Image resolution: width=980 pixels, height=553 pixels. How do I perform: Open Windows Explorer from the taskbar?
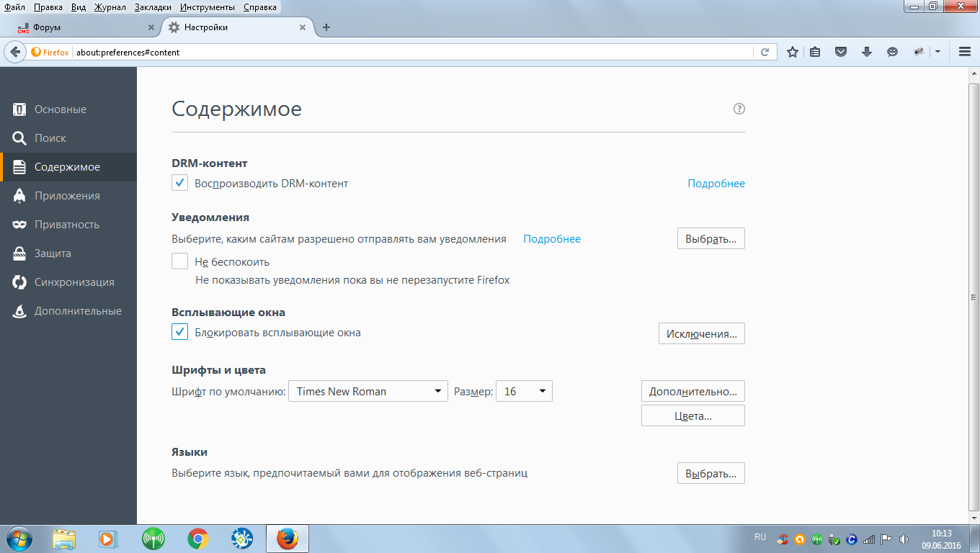point(65,539)
